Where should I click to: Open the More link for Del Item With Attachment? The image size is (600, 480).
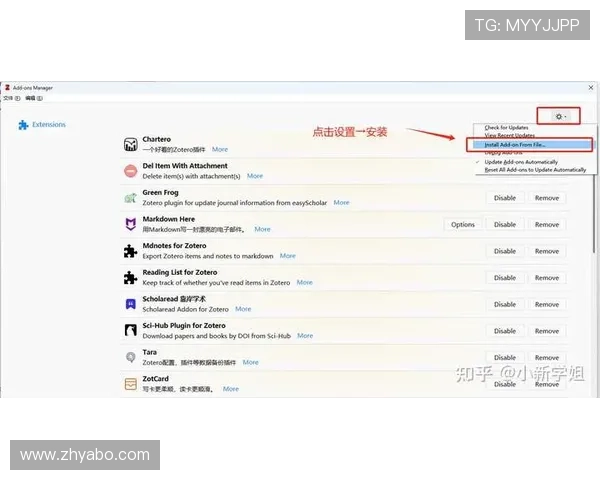pyautogui.click(x=255, y=176)
